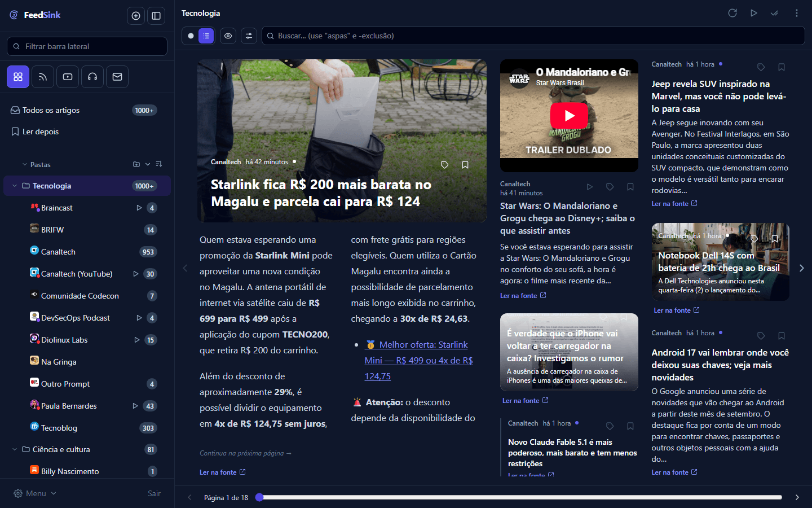Open Ler na fonte for Android 17 article
812x508 pixels.
tap(674, 472)
